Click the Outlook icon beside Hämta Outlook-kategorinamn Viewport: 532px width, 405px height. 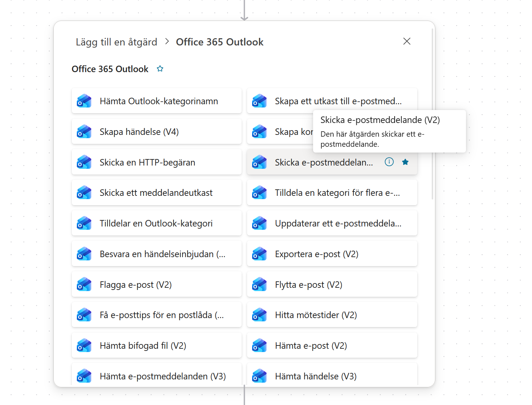pos(84,101)
